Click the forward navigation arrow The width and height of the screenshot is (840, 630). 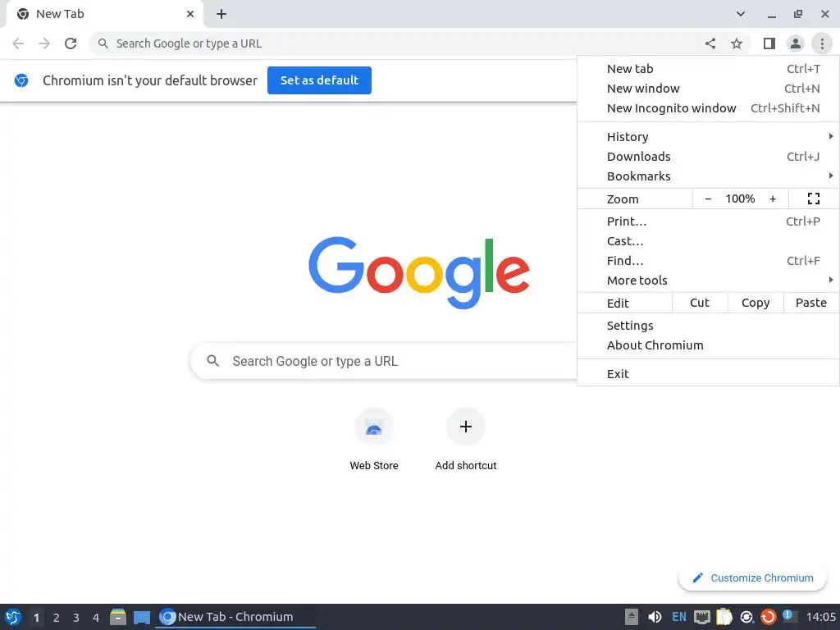pos(44,43)
